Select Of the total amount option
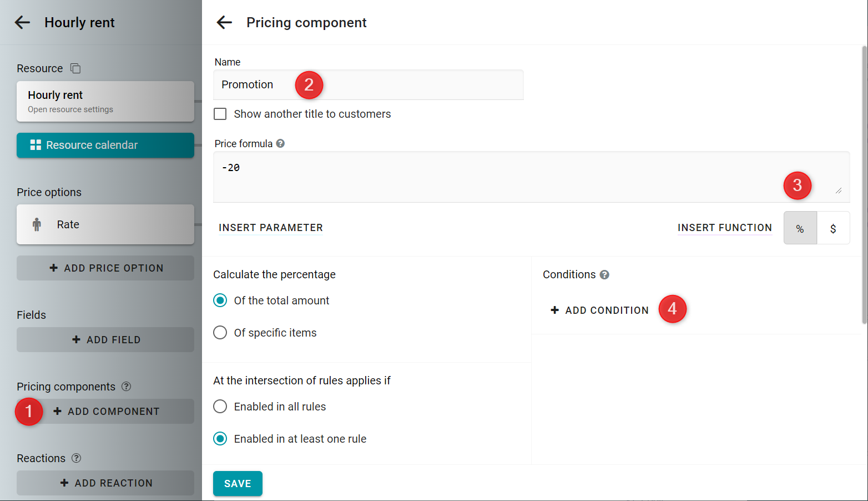Screen dimensions: 868x501 pos(220,300)
